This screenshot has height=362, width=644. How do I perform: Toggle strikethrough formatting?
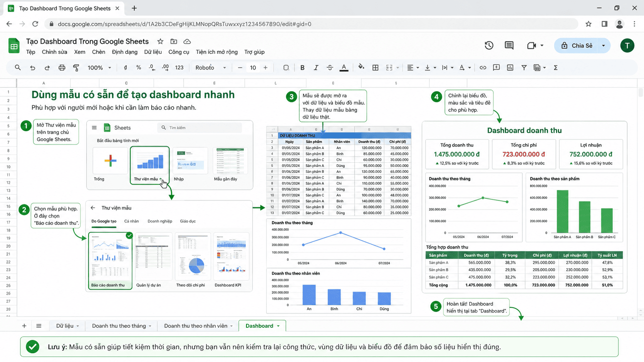(x=330, y=68)
